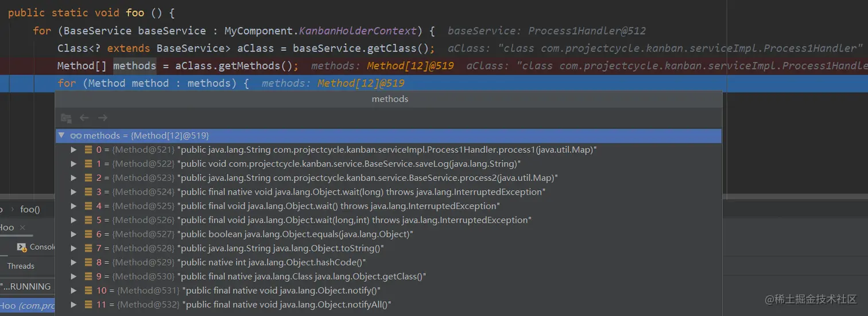The height and width of the screenshot is (316, 868).
Task: Click the methods variable in code line
Action: point(134,66)
